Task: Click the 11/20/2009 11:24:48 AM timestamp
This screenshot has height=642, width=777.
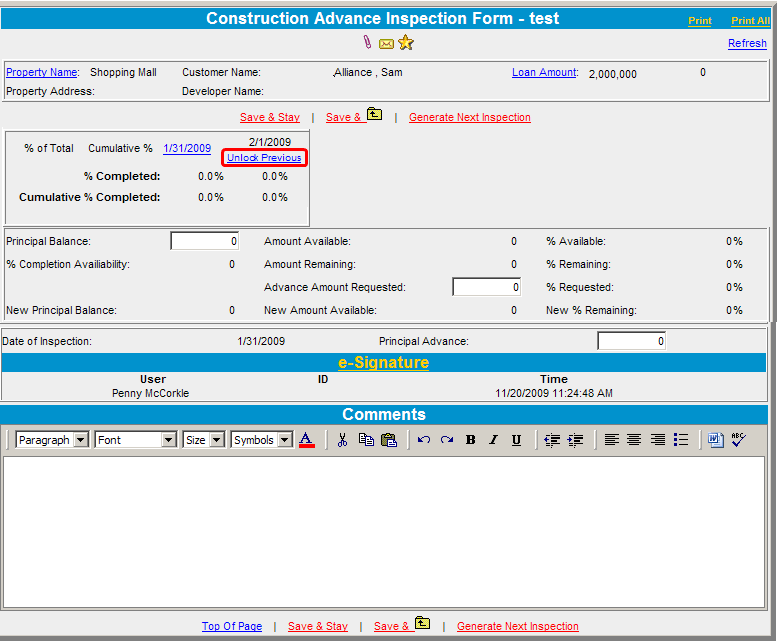Action: point(554,393)
